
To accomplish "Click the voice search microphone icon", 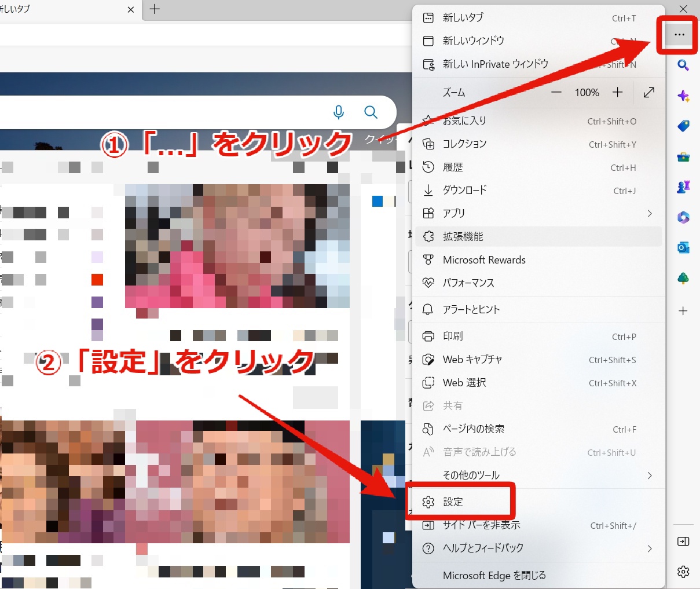I will tap(339, 112).
